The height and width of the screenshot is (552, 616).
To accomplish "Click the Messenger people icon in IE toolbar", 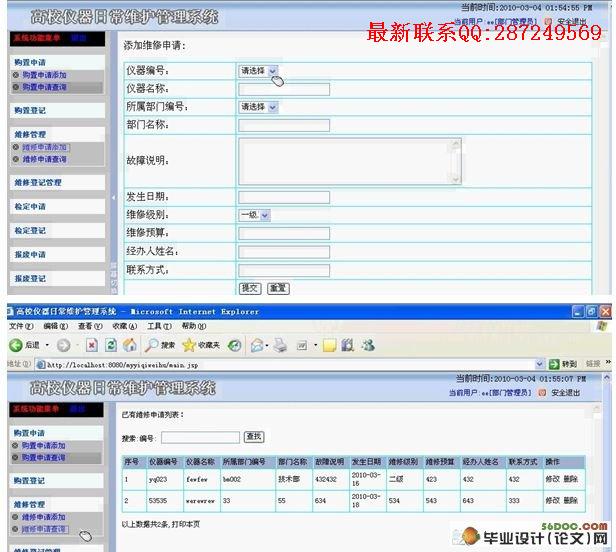I will click(368, 345).
